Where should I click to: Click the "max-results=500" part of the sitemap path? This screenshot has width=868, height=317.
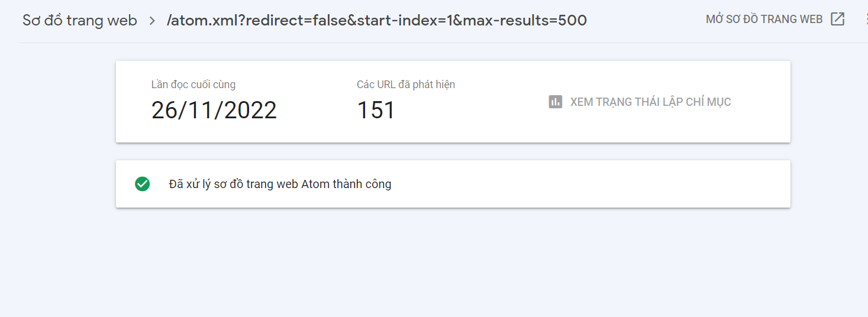525,21
